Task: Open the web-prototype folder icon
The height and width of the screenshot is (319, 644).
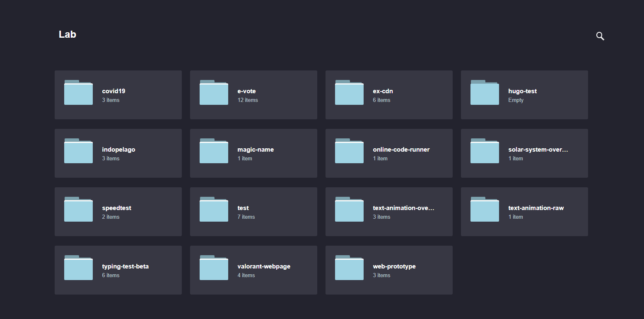Action: coord(349,268)
